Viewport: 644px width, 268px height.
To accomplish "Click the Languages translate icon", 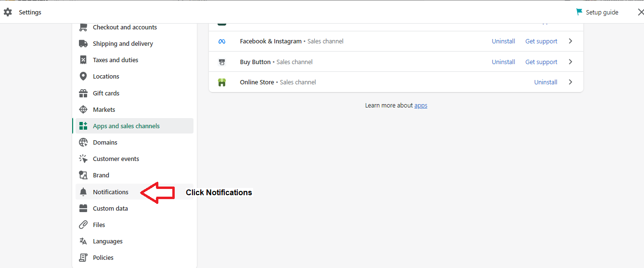I will click(x=83, y=241).
